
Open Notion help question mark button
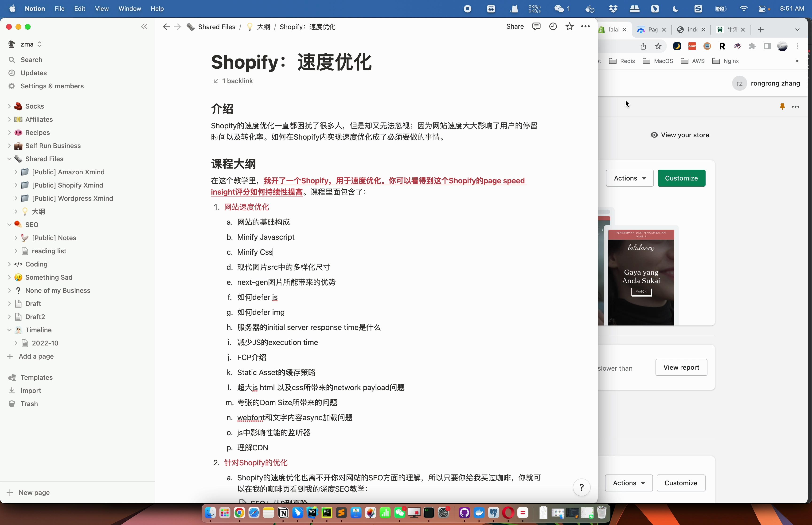point(582,487)
